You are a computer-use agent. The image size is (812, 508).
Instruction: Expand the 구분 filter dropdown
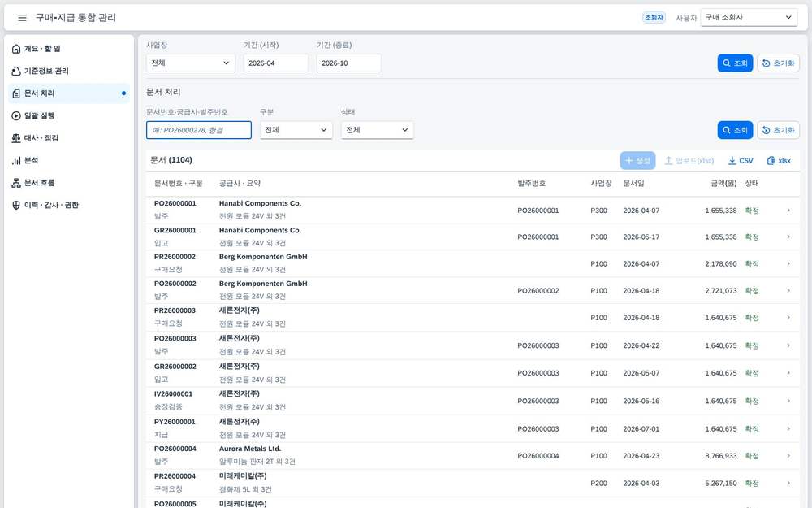coord(296,130)
